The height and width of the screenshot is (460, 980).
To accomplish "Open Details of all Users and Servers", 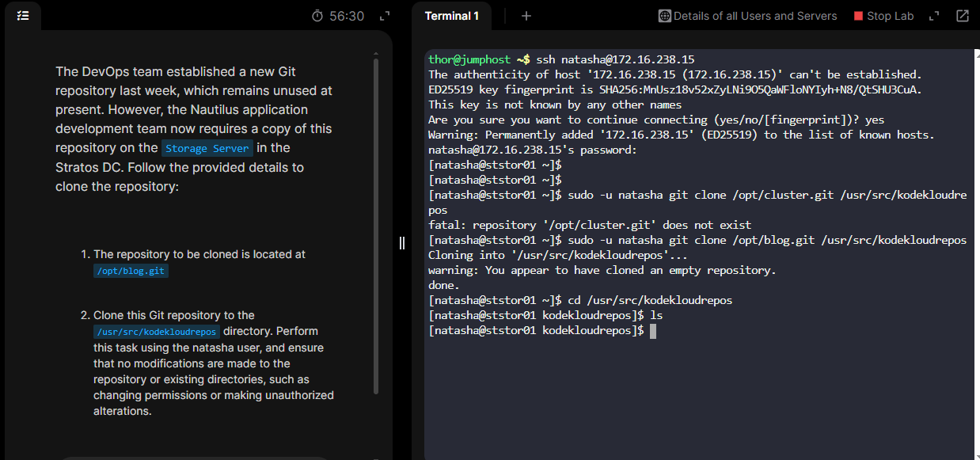I will 754,16.
